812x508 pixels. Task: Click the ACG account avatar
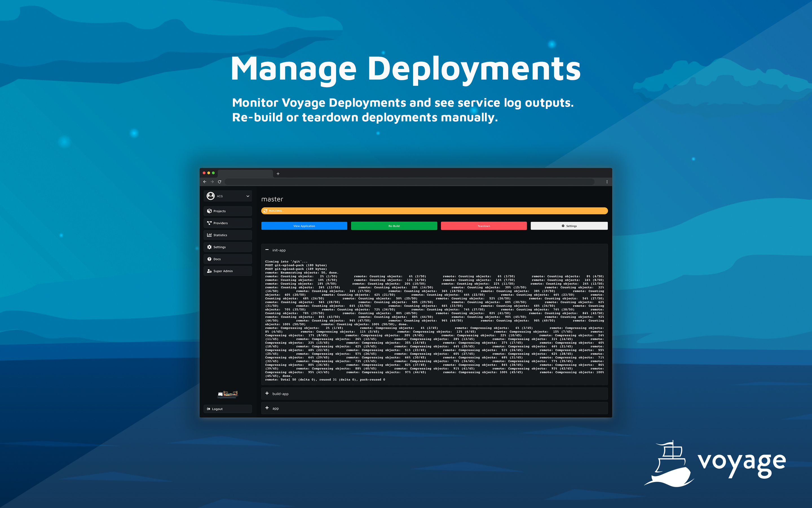point(211,196)
